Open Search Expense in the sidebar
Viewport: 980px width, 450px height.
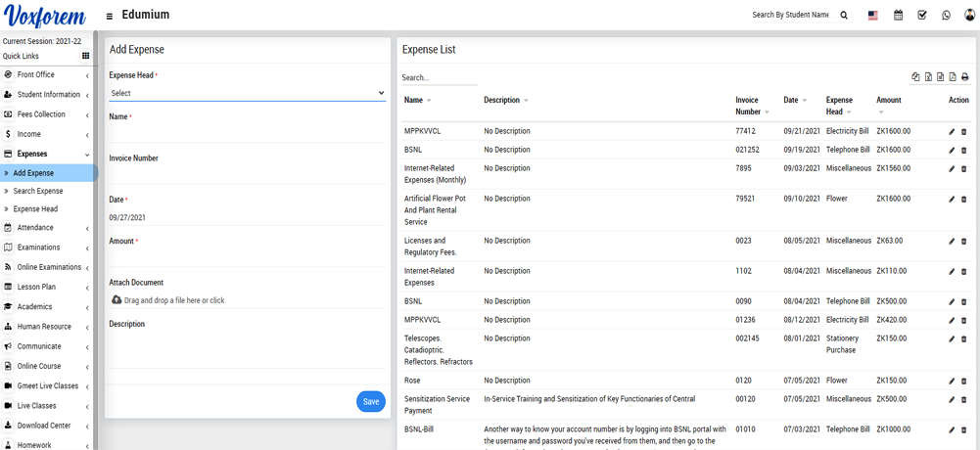pyautogui.click(x=38, y=191)
